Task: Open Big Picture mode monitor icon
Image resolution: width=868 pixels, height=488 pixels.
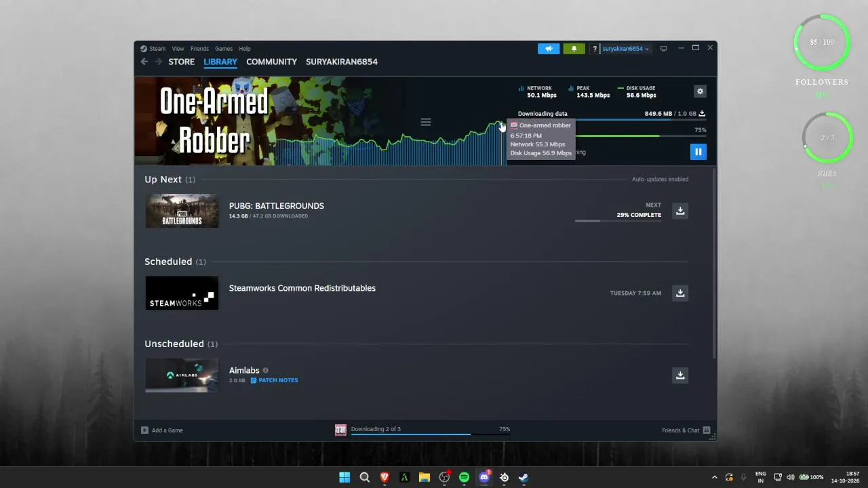Action: (664, 49)
